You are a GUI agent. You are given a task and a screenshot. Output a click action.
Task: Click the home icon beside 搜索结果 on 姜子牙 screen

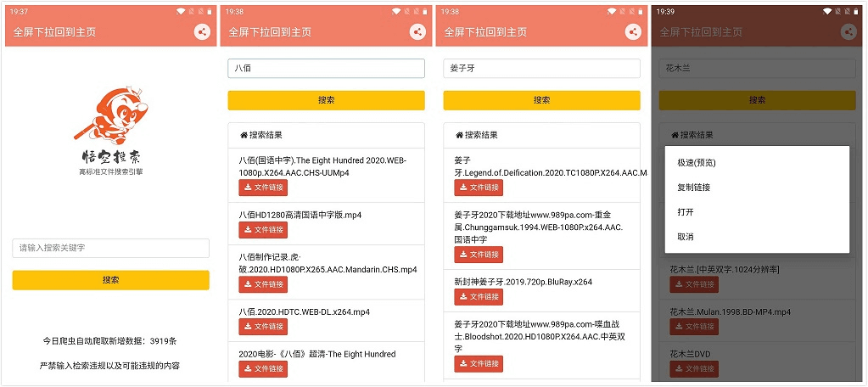pyautogui.click(x=459, y=135)
